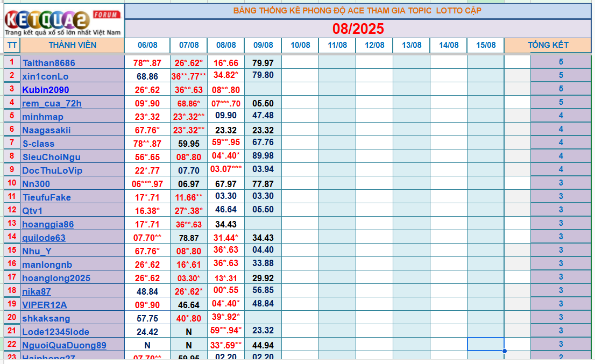
Task: Select member cell minhmap
Action: (72, 116)
